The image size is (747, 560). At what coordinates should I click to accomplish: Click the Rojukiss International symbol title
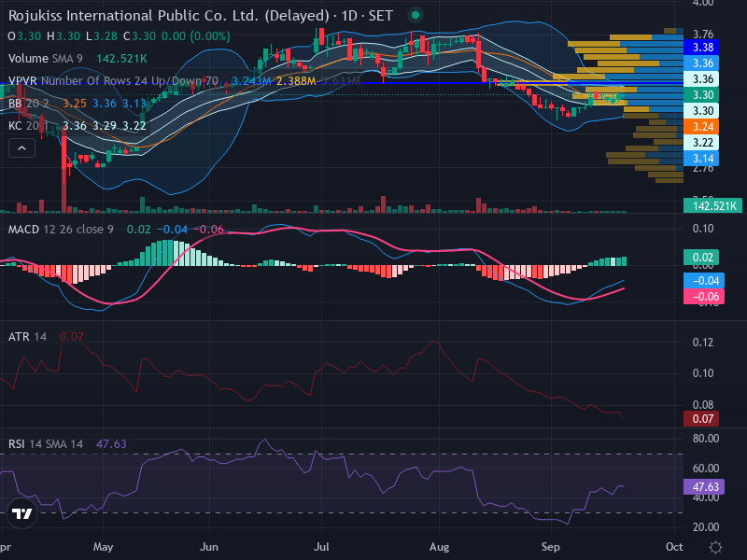pyautogui.click(x=169, y=16)
